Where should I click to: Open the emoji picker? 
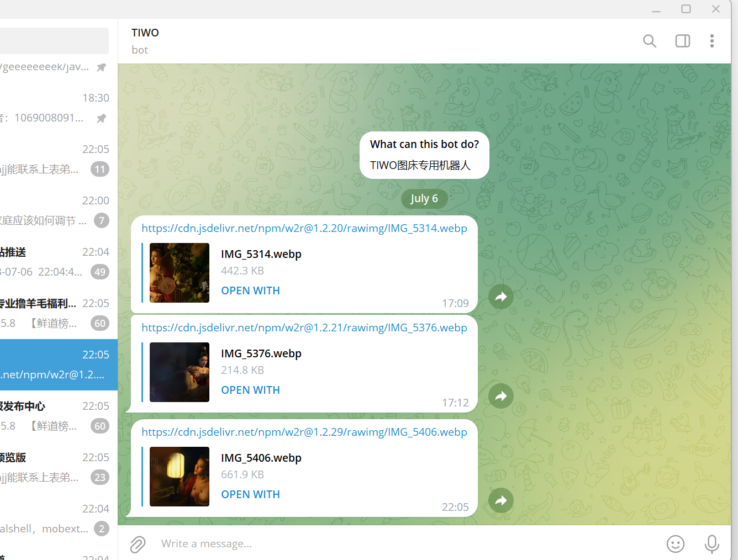pyautogui.click(x=676, y=544)
